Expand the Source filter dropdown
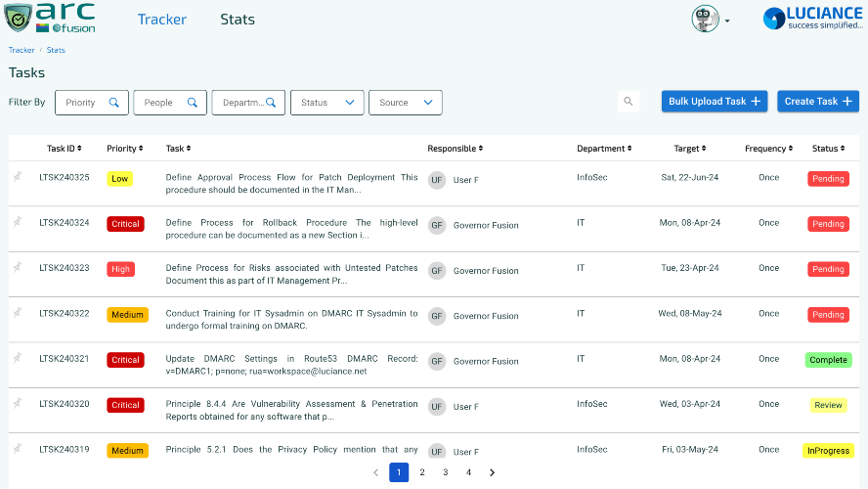This screenshot has height=489, width=868. 406,103
